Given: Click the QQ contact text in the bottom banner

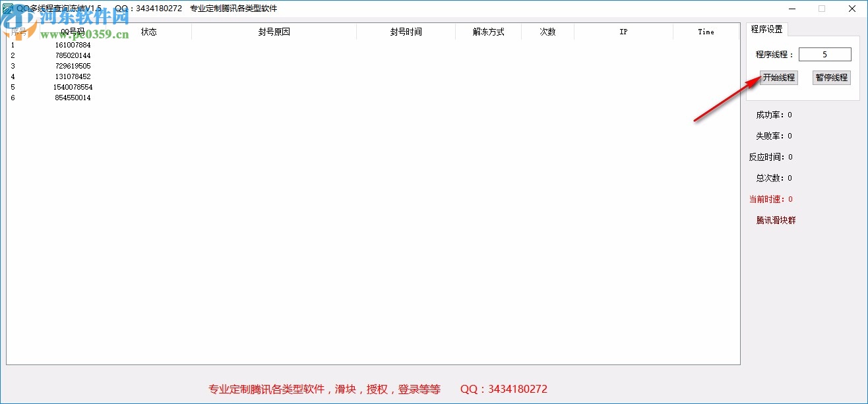Looking at the screenshot, I should pyautogui.click(x=503, y=390).
